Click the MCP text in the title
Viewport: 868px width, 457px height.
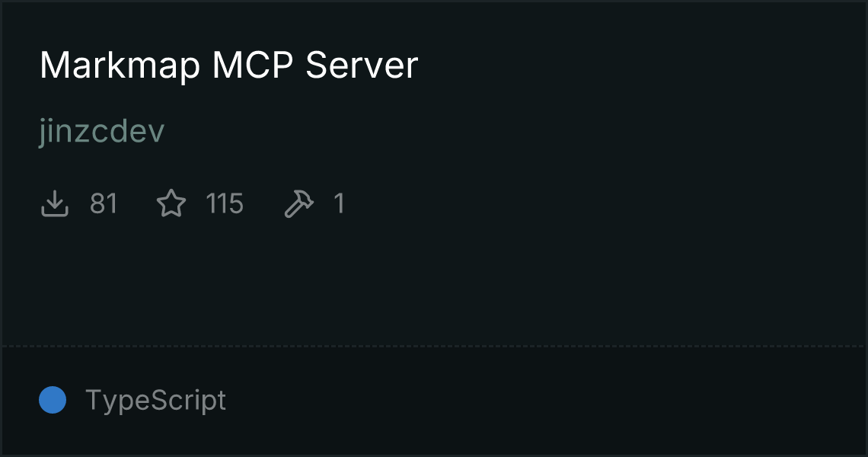253,66
